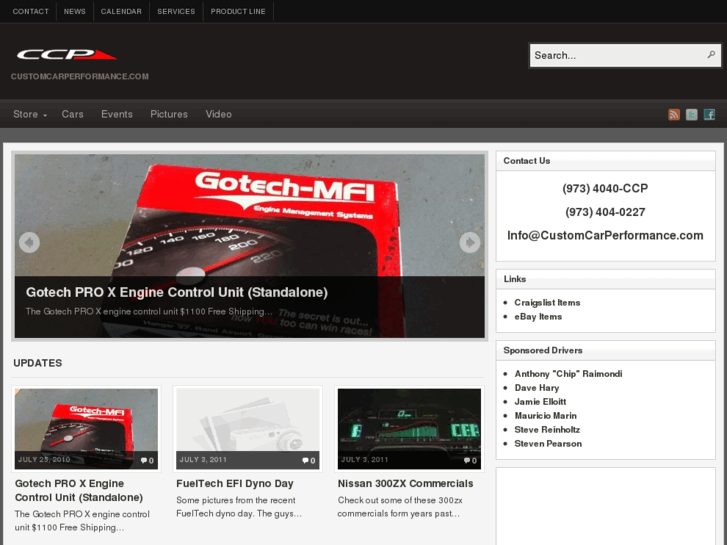This screenshot has width=727, height=545.
Task: Click the Links widget heading
Action: pos(515,279)
